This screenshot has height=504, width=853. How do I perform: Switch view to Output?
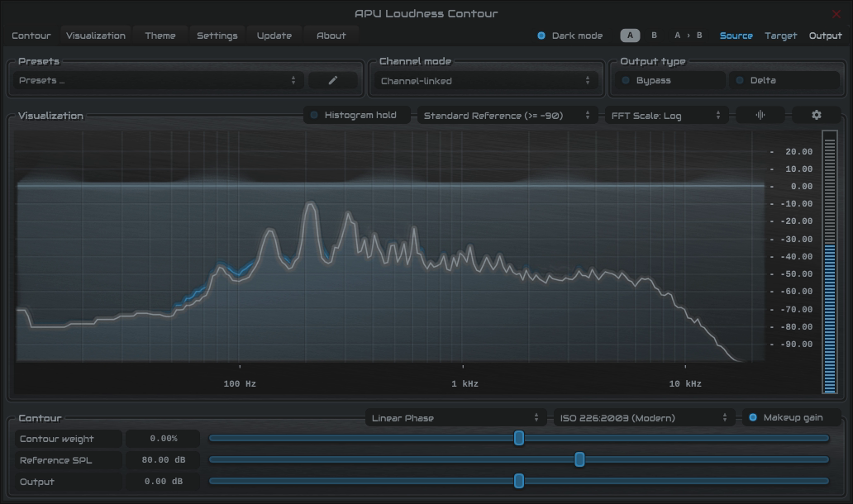click(x=825, y=36)
